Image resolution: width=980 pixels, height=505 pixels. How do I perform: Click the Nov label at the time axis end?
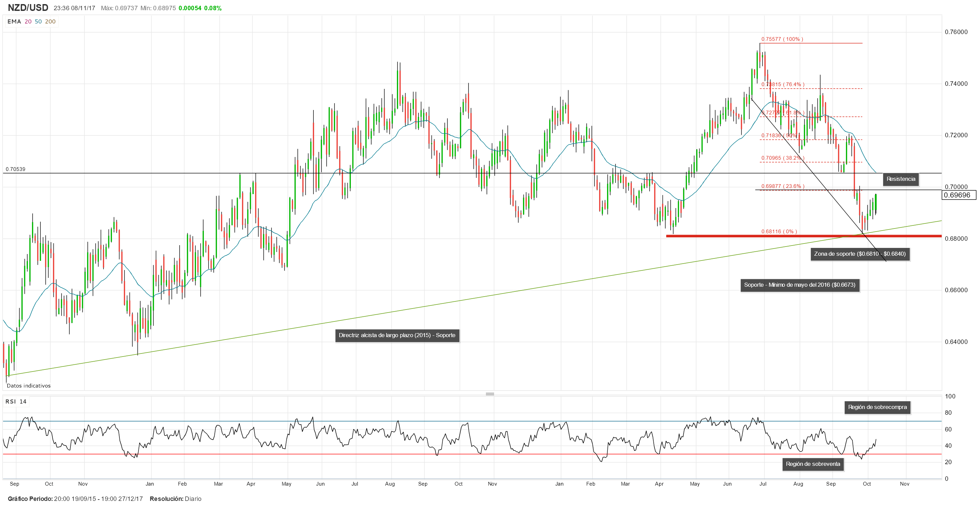(904, 484)
